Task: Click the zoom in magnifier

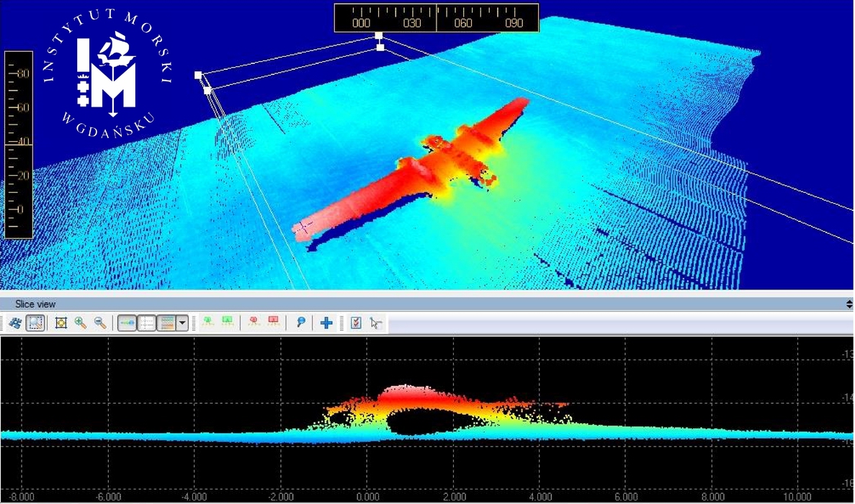Action: [81, 323]
